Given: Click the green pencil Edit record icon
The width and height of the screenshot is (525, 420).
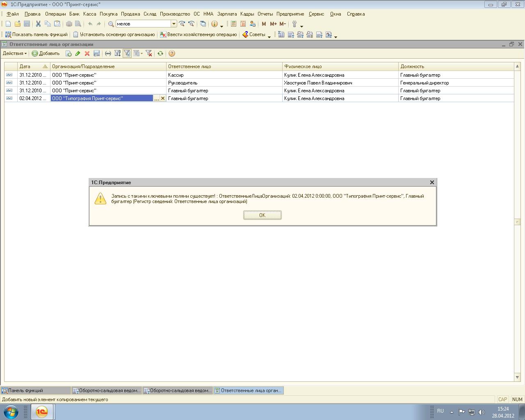Looking at the screenshot, I should coord(78,53).
